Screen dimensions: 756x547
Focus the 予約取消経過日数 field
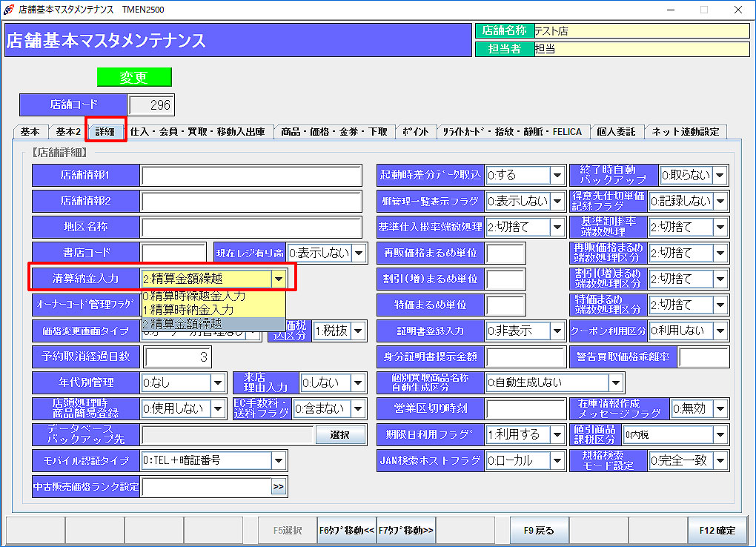[177, 357]
